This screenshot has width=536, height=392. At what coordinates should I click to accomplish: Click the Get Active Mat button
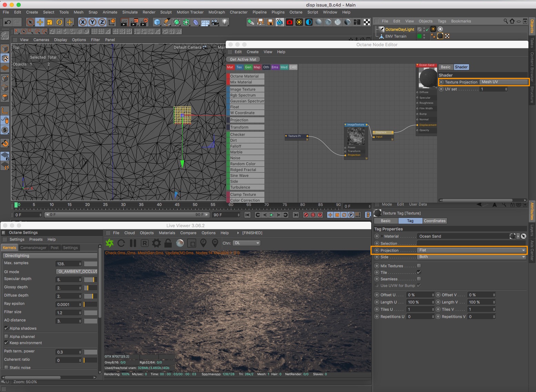(x=243, y=59)
